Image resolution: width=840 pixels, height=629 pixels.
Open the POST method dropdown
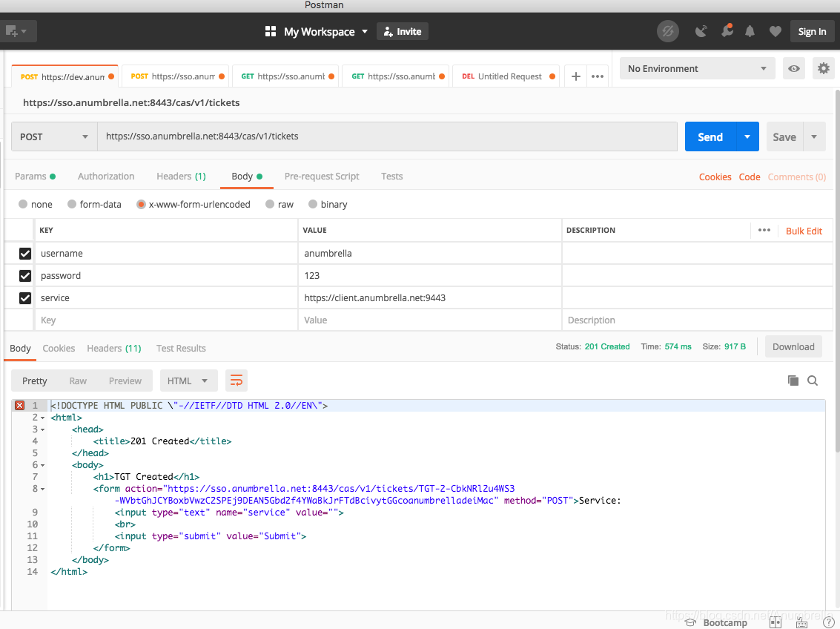pos(54,137)
